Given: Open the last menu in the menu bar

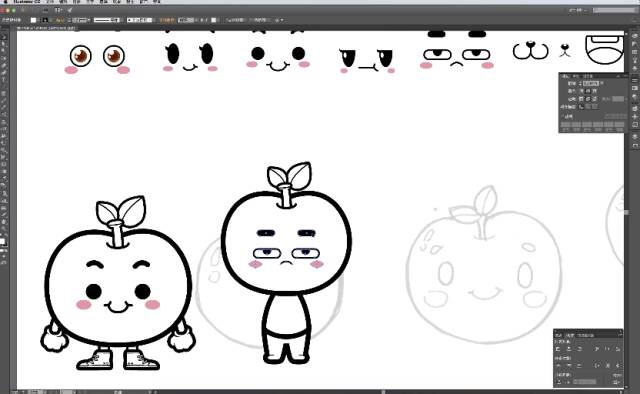Looking at the screenshot, I should [156, 2].
